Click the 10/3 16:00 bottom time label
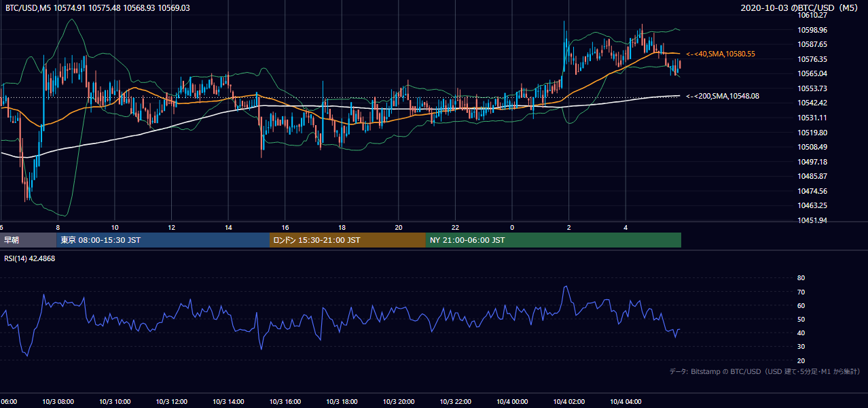 285,402
